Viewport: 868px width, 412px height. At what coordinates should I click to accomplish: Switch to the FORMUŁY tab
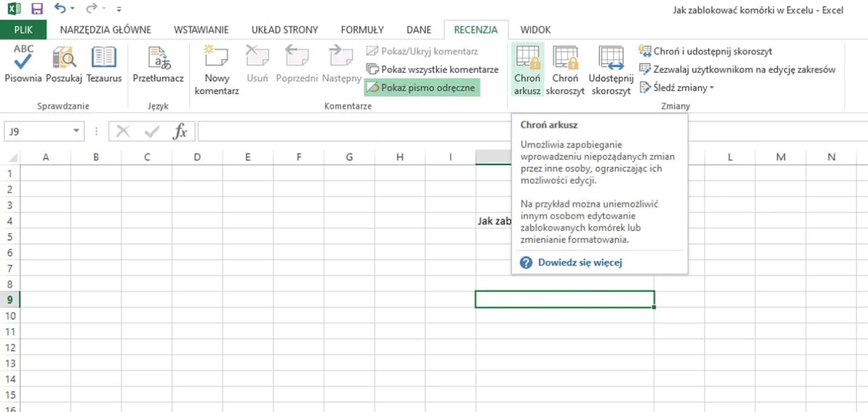pos(362,30)
